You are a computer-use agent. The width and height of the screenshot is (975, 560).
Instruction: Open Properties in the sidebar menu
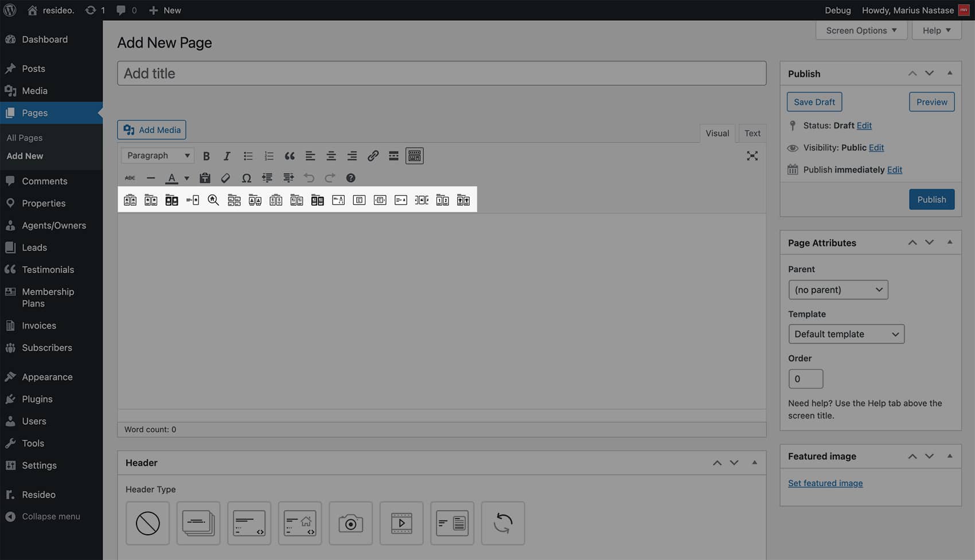pyautogui.click(x=44, y=203)
